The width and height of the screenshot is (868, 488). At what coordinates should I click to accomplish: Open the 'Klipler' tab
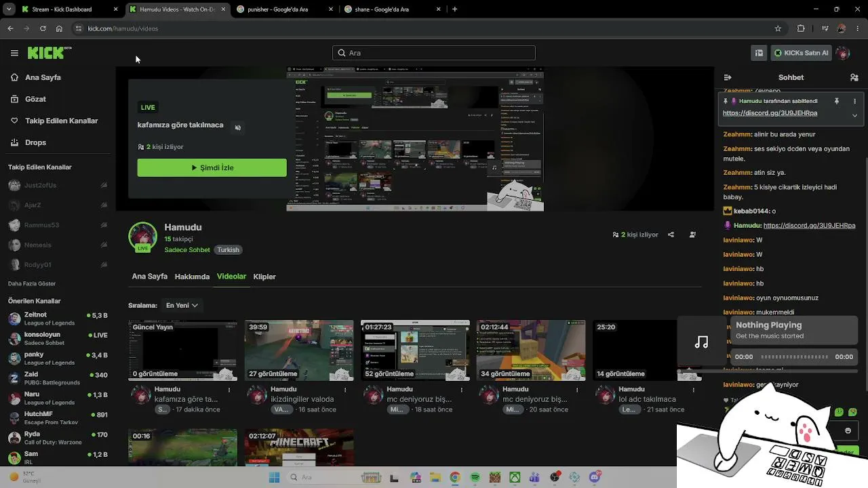point(264,277)
